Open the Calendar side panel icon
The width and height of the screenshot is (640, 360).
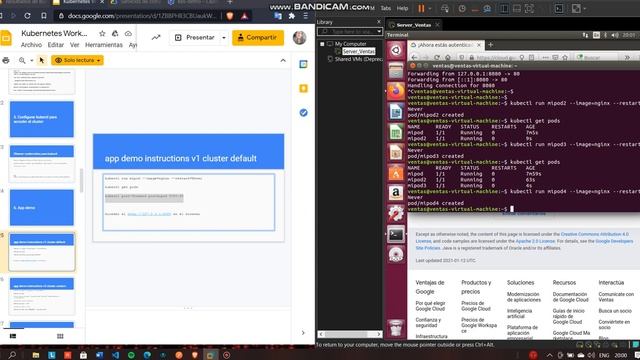click(x=303, y=64)
